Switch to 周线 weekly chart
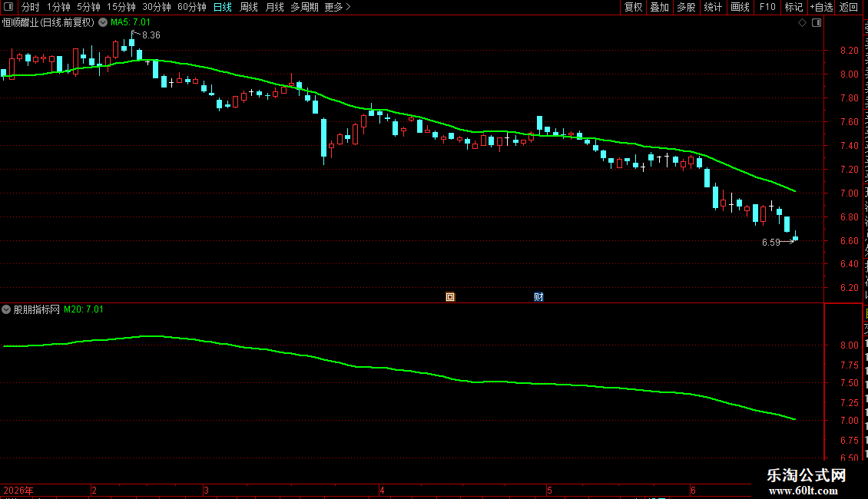Image resolution: width=868 pixels, height=499 pixels. (x=249, y=7)
